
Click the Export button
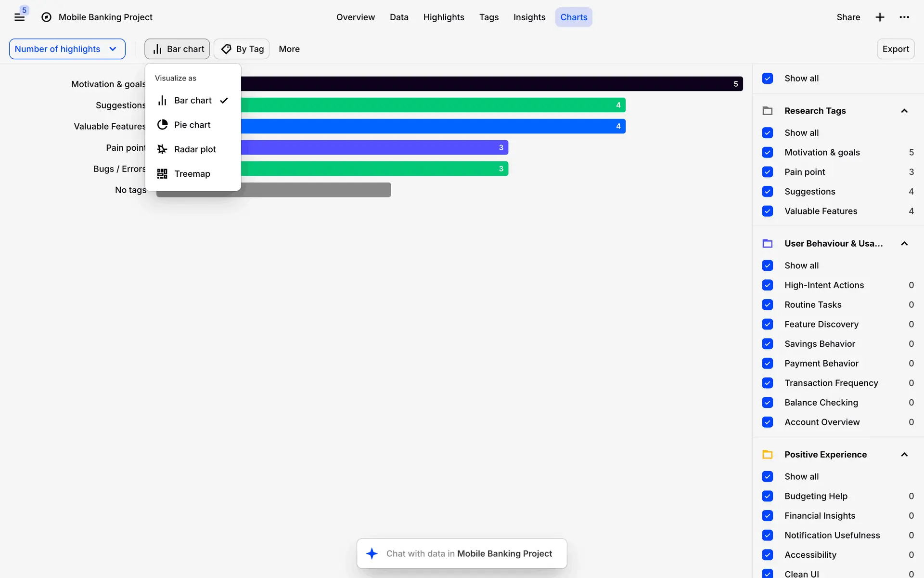coord(895,49)
